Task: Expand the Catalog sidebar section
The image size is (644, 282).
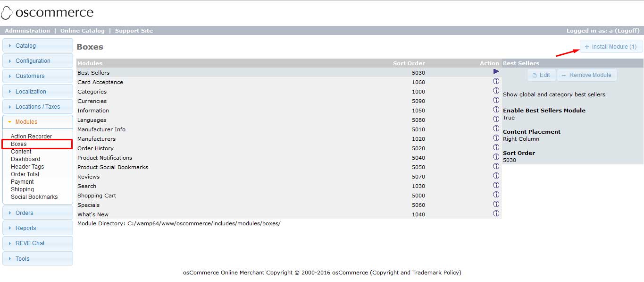Action: [x=38, y=46]
